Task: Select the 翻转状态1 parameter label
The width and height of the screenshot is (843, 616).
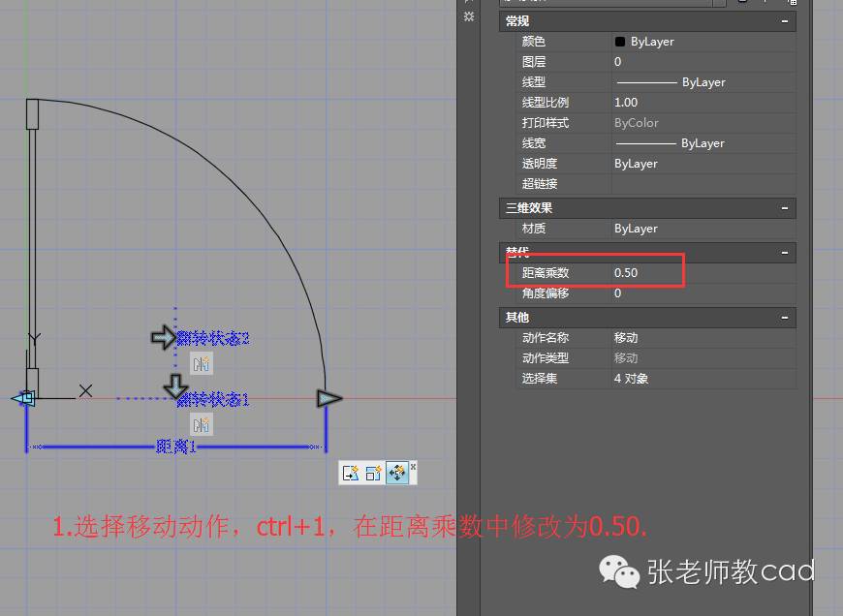Action: (213, 399)
